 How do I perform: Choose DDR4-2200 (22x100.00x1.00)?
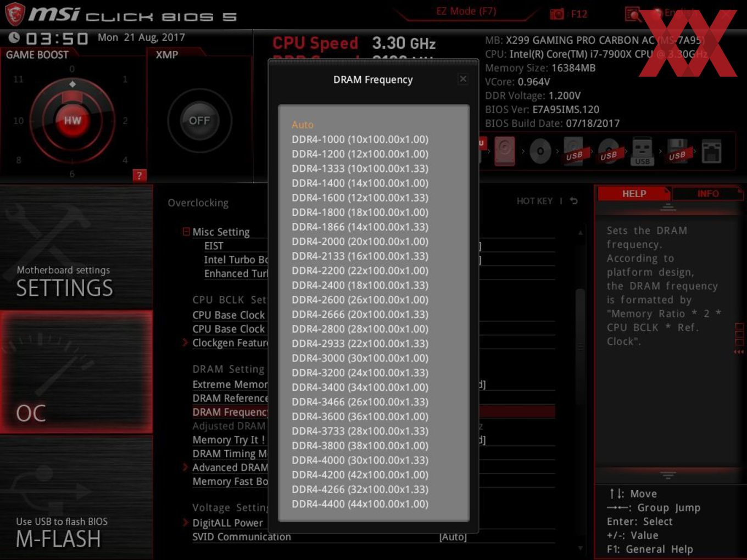coord(360,271)
